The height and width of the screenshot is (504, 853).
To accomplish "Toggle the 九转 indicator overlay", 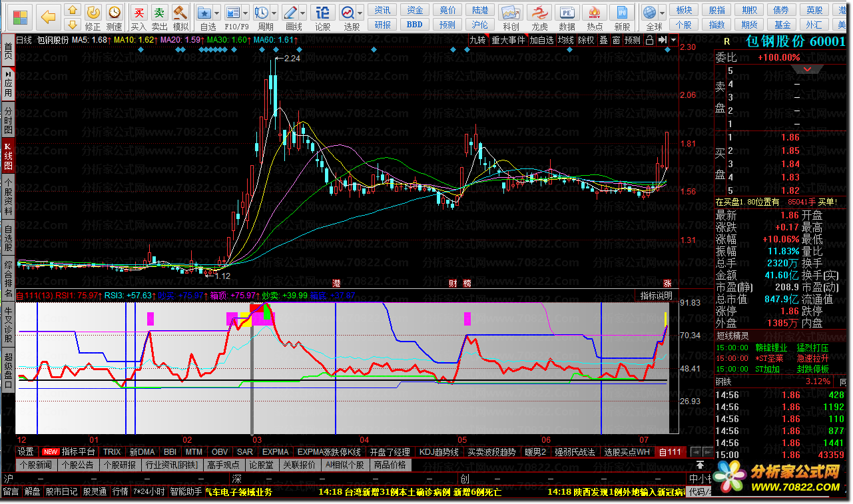I will coord(477,40).
